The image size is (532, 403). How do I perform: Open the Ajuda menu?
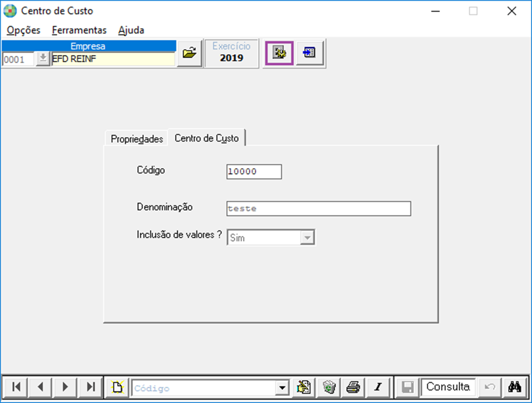132,30
